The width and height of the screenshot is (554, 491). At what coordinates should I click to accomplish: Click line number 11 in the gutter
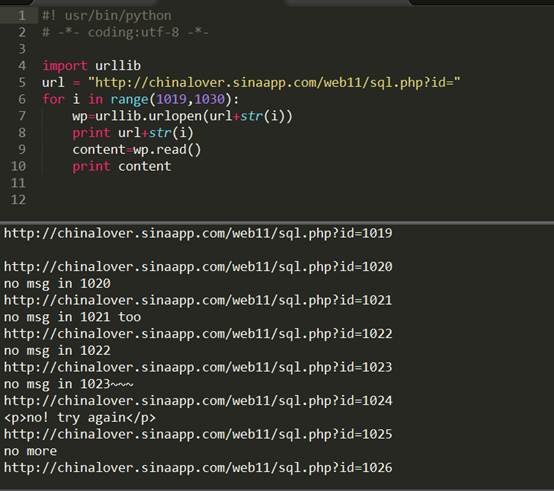pyautogui.click(x=18, y=183)
